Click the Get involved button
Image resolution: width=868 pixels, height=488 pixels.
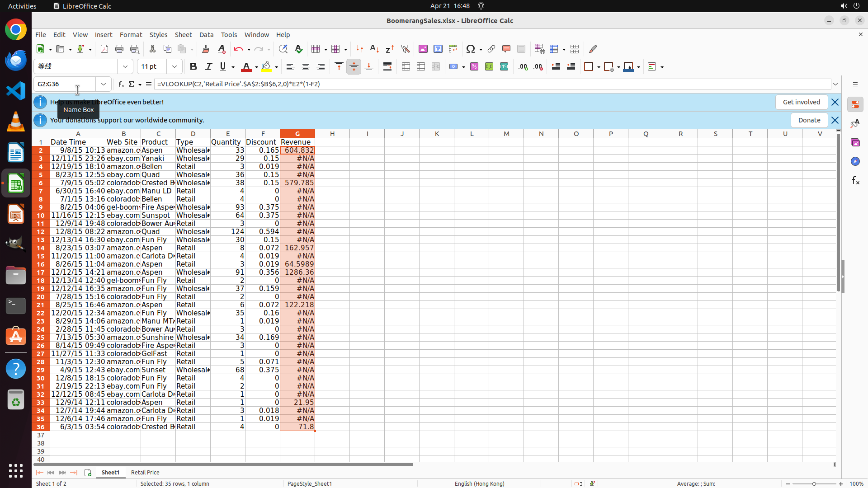pyautogui.click(x=801, y=102)
